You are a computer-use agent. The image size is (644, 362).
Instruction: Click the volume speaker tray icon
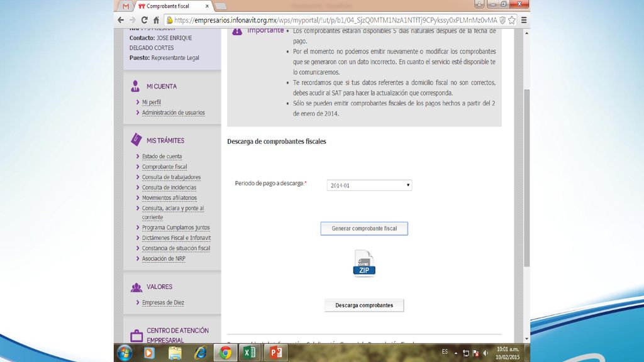[486, 353]
